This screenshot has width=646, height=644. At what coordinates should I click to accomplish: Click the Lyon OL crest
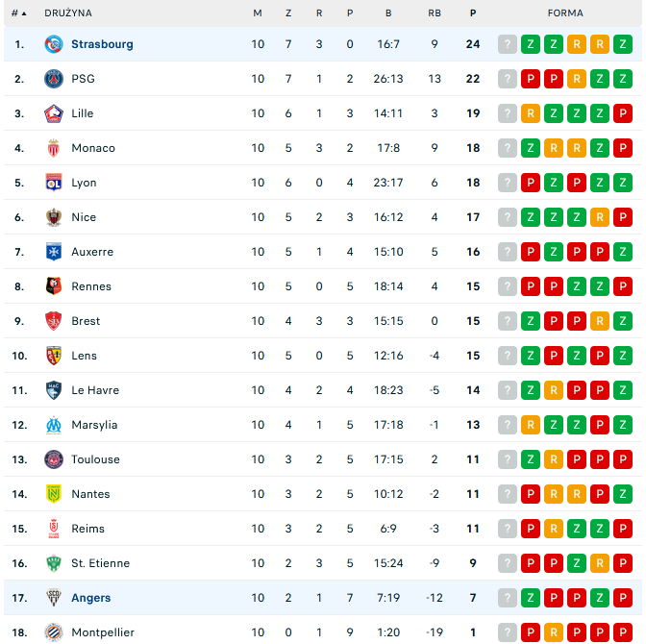(x=54, y=183)
